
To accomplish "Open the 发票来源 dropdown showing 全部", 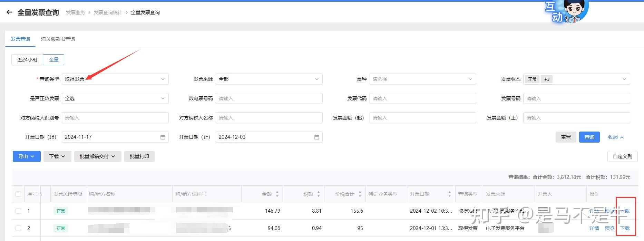I will click(x=269, y=79).
